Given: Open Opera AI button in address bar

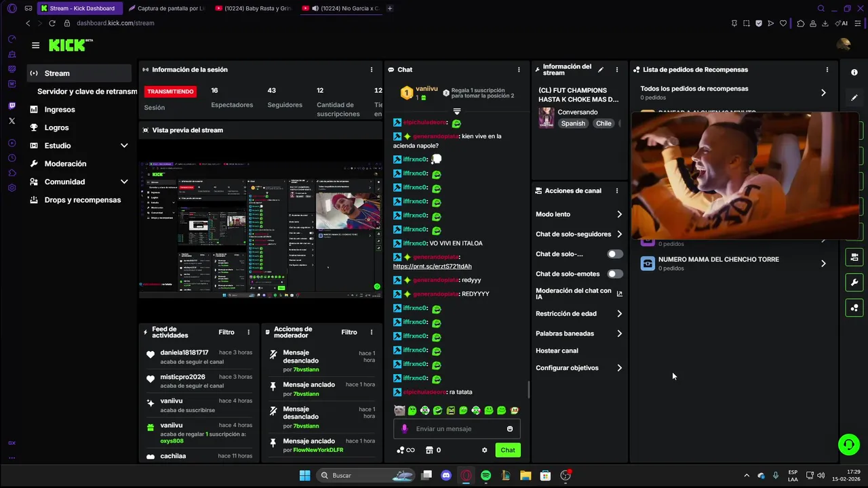Looking at the screenshot, I should pyautogui.click(x=842, y=23).
